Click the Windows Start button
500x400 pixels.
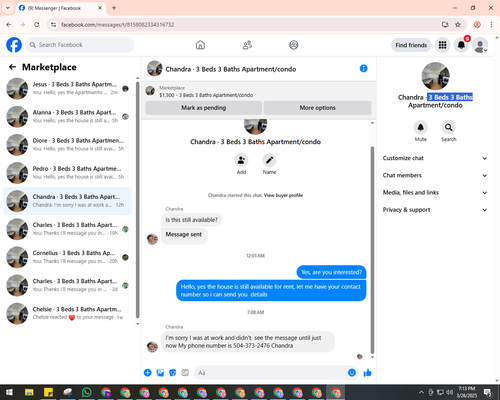tap(9, 392)
